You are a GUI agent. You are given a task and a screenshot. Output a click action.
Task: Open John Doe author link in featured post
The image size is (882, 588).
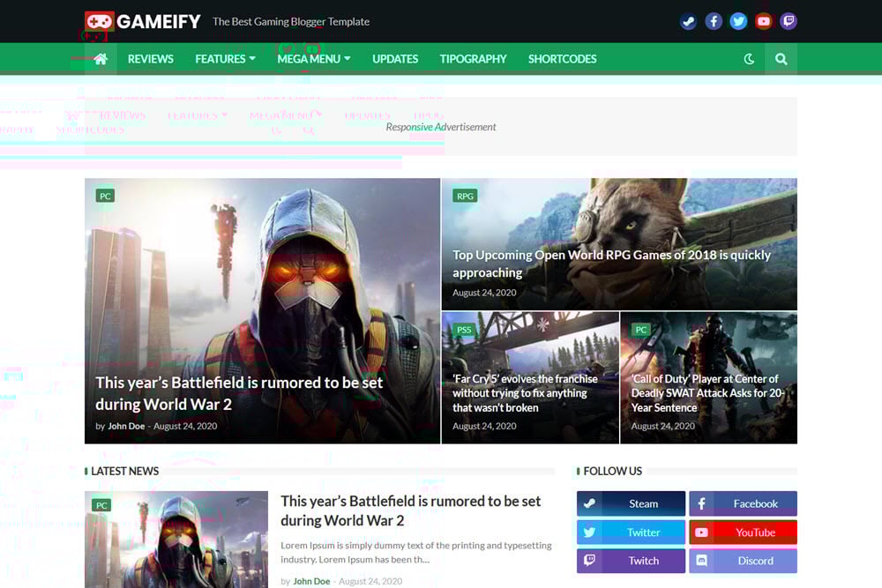[126, 426]
